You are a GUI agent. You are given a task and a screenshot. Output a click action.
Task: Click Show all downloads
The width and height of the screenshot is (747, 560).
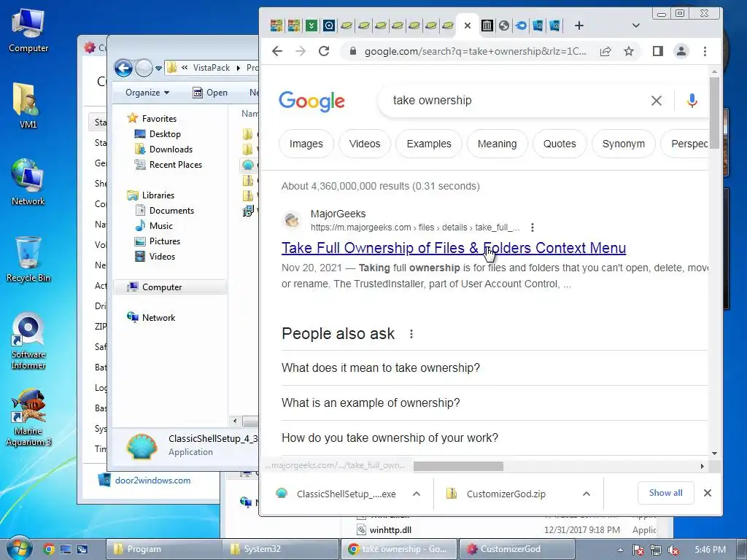[x=665, y=493]
